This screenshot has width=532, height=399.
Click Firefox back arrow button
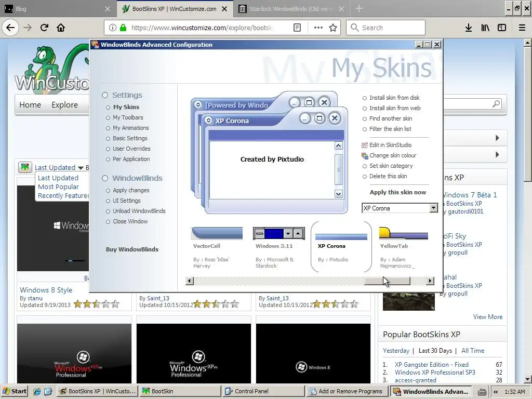pos(10,28)
